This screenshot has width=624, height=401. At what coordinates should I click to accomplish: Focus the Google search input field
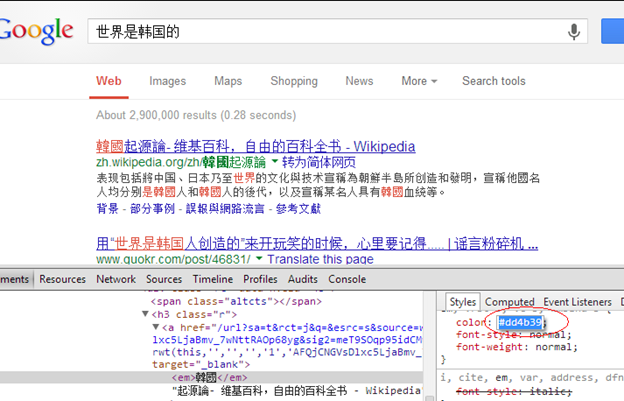pyautogui.click(x=337, y=31)
